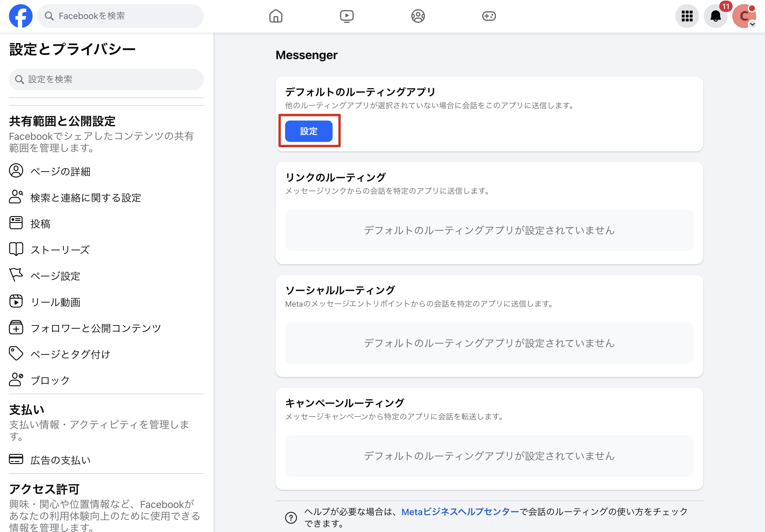Open the Gaming controller icon

coord(489,16)
